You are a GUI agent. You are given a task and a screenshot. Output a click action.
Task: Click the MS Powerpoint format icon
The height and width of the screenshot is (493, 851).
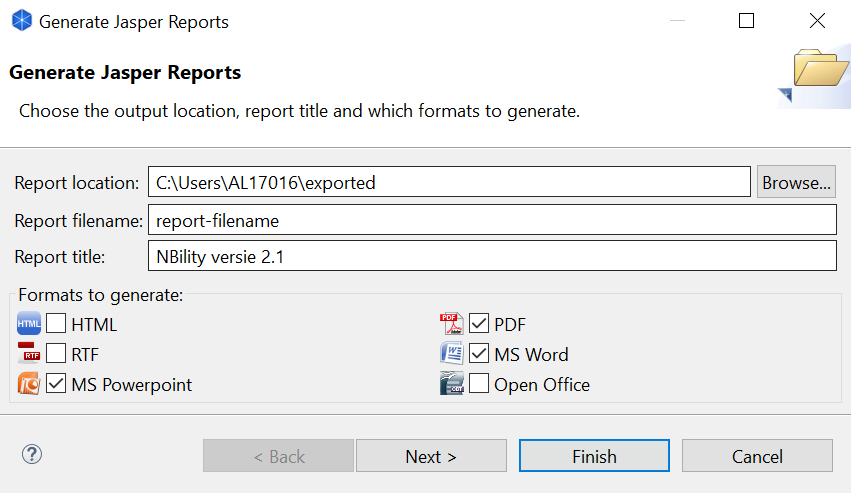[x=29, y=384]
